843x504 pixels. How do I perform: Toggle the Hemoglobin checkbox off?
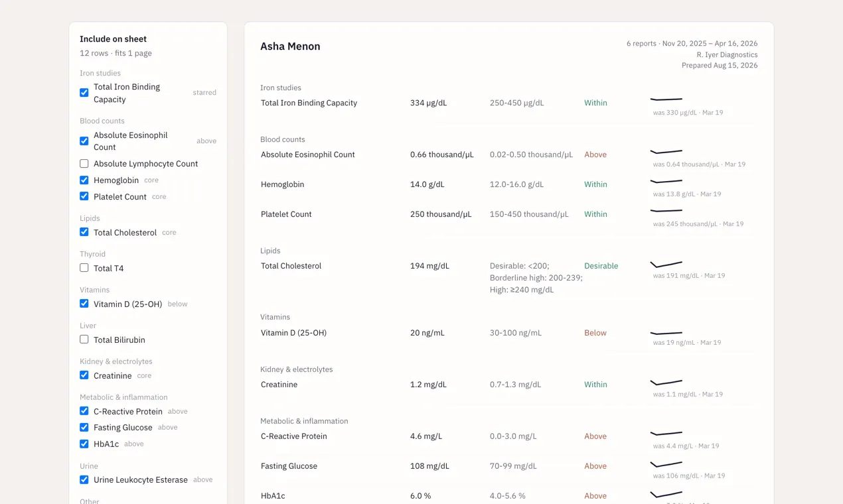coord(84,180)
